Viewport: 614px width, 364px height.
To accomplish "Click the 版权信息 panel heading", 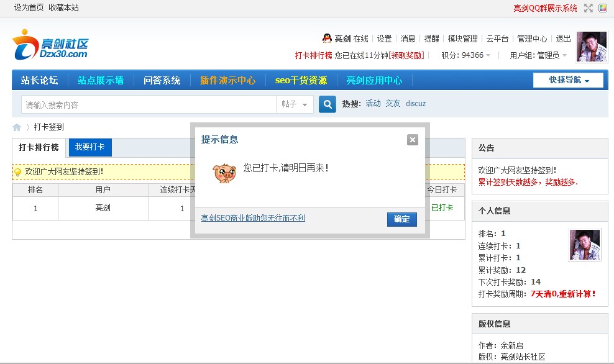I will tap(495, 324).
